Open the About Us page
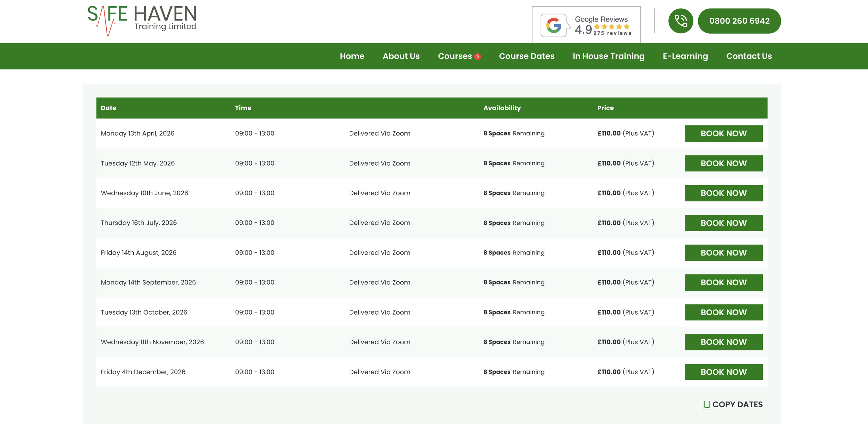Image resolution: width=868 pixels, height=424 pixels. tap(401, 56)
